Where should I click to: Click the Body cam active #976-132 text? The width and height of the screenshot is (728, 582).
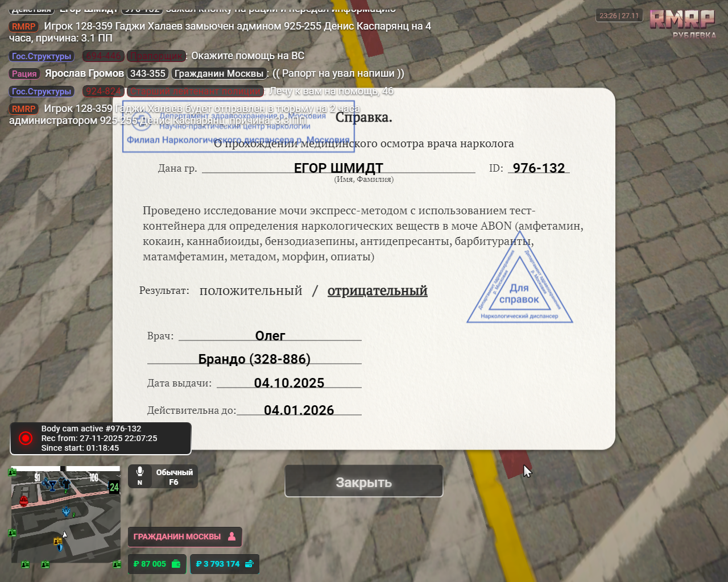click(91, 429)
